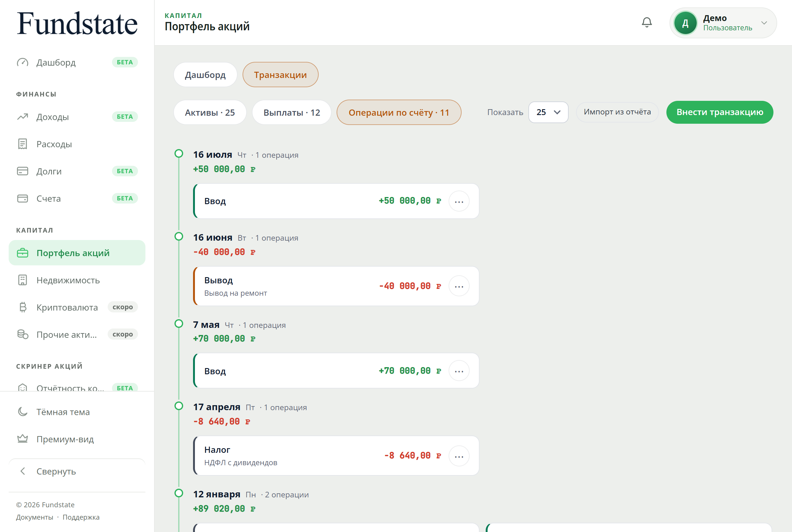792x532 pixels.
Task: Collapse sidebar with Свернуть
Action: click(77, 471)
